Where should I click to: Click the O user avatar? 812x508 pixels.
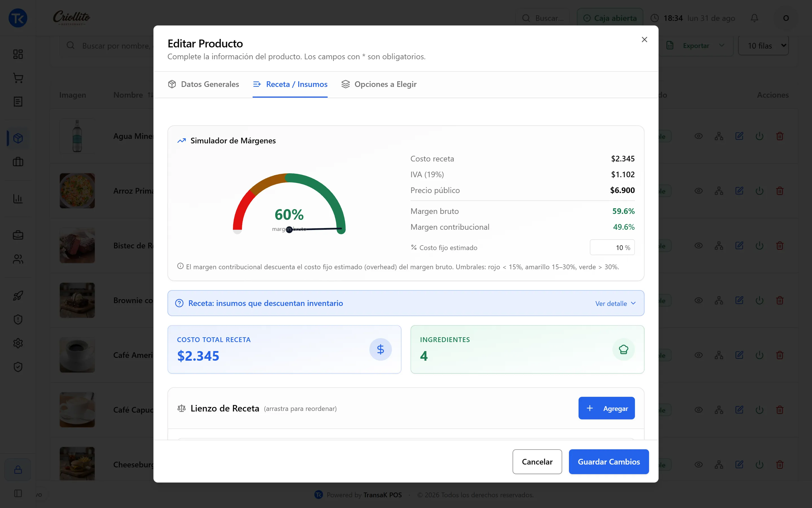click(786, 18)
